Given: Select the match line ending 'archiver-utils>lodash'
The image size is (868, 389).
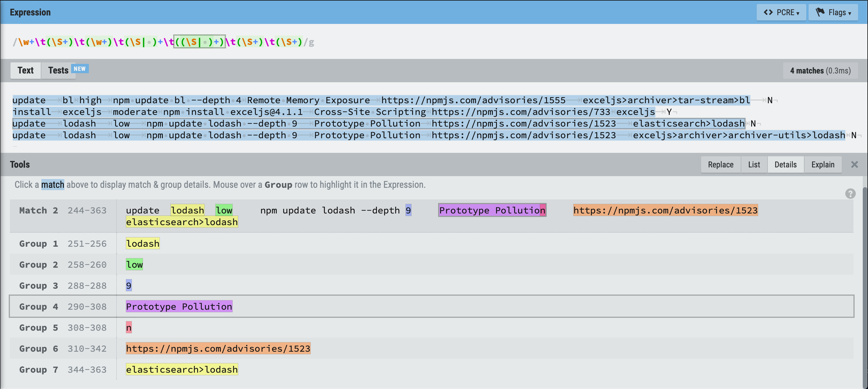Looking at the screenshot, I should click(428, 135).
